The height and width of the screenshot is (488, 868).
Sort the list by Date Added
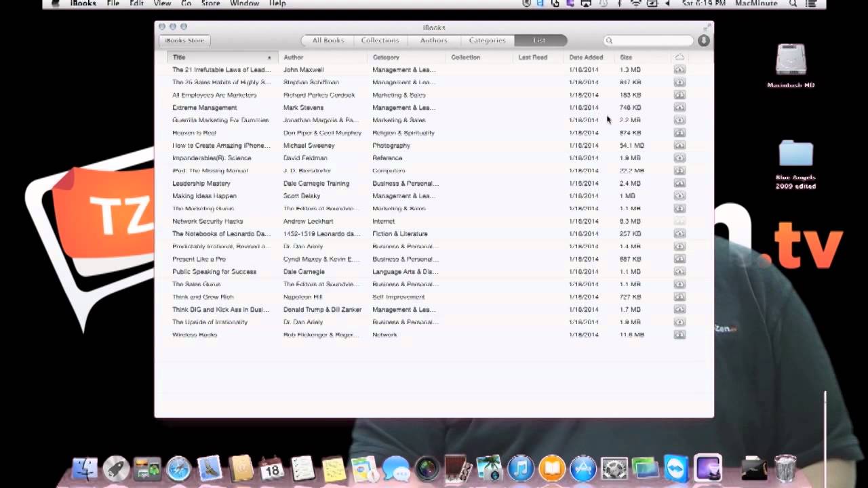click(x=586, y=57)
